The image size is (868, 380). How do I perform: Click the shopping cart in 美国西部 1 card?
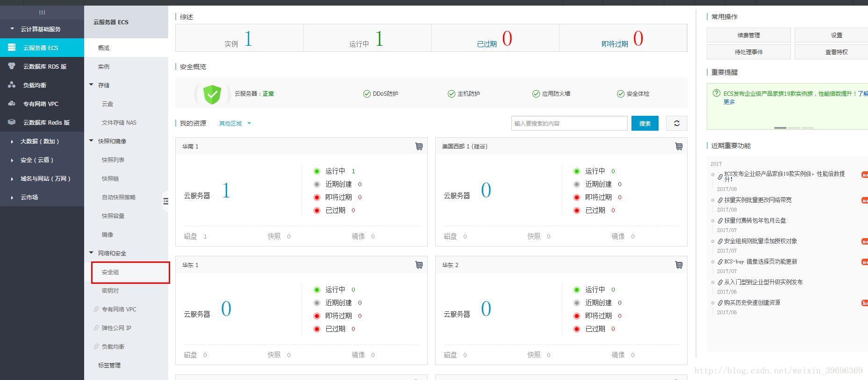[x=679, y=147]
